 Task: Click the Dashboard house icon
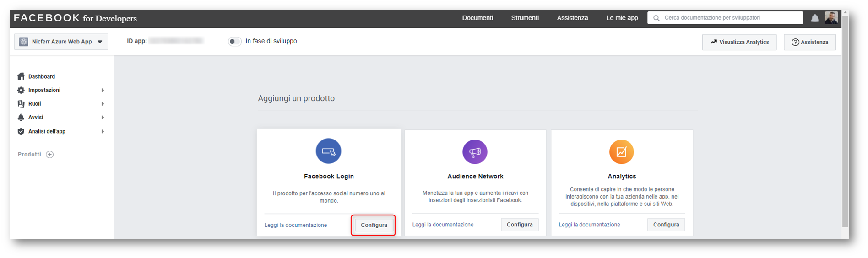pos(21,76)
